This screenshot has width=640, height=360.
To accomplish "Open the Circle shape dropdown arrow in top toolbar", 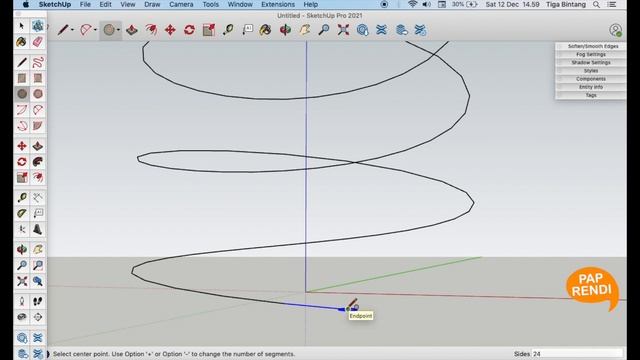I will 118,30.
